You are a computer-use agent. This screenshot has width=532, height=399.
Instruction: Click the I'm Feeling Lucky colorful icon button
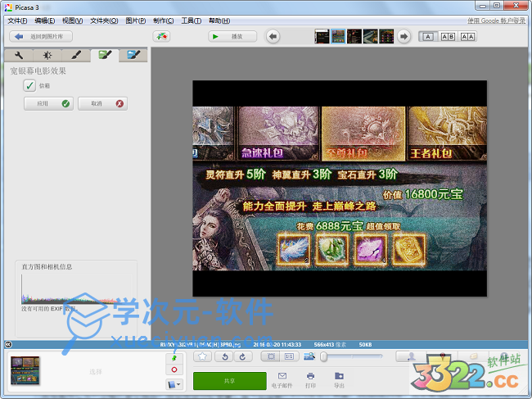[161, 36]
